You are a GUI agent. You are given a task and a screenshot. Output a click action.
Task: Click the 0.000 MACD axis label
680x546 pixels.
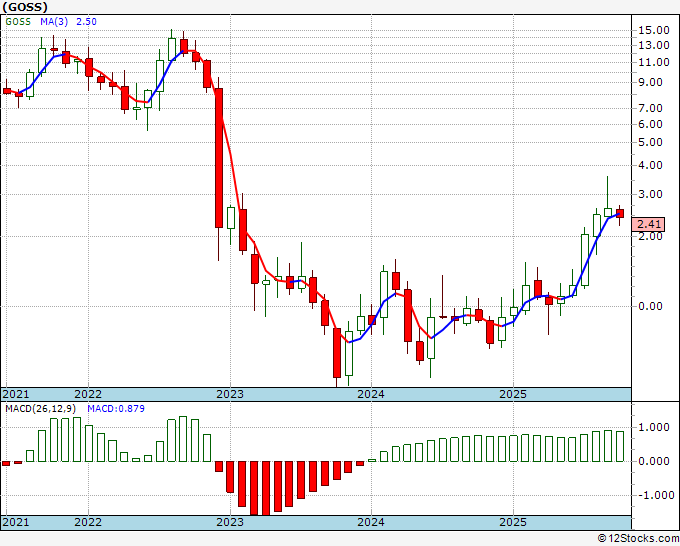click(654, 461)
